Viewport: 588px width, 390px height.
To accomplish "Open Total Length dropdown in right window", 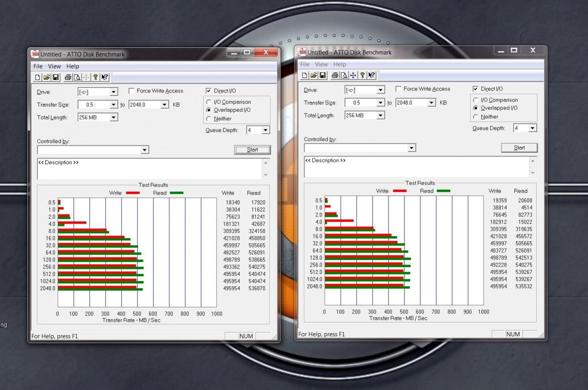I will coord(381,115).
